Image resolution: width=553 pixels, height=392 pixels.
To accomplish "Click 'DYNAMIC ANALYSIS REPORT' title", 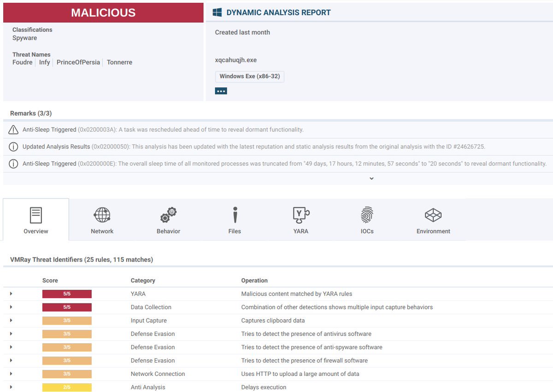I will 278,13.
